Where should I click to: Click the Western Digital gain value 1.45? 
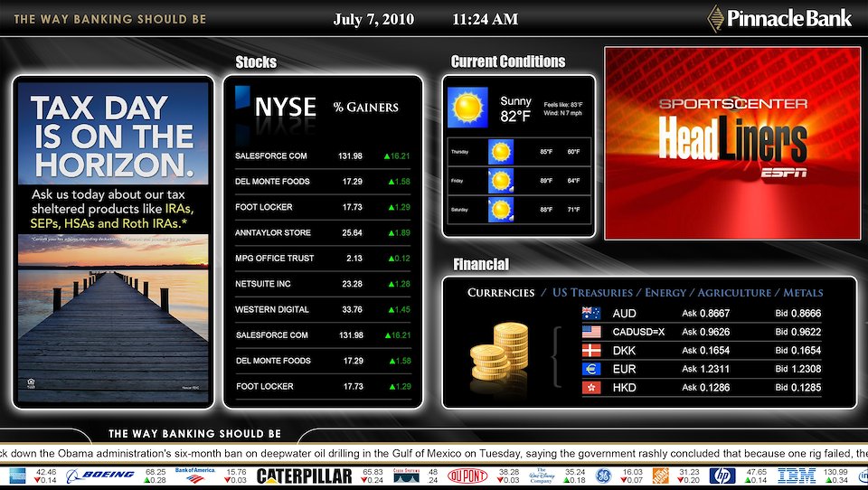(399, 309)
